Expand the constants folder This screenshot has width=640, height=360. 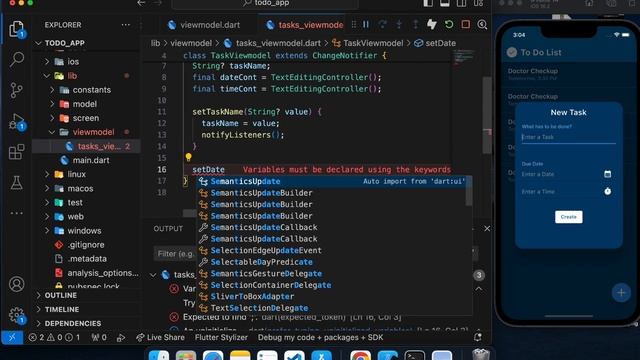52,90
